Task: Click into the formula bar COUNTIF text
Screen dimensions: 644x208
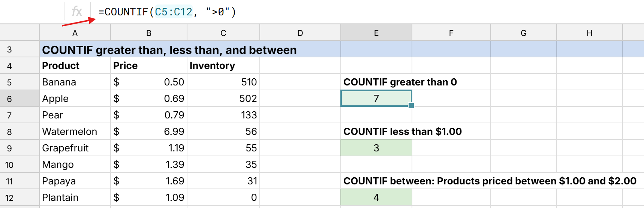Action: coord(167,12)
